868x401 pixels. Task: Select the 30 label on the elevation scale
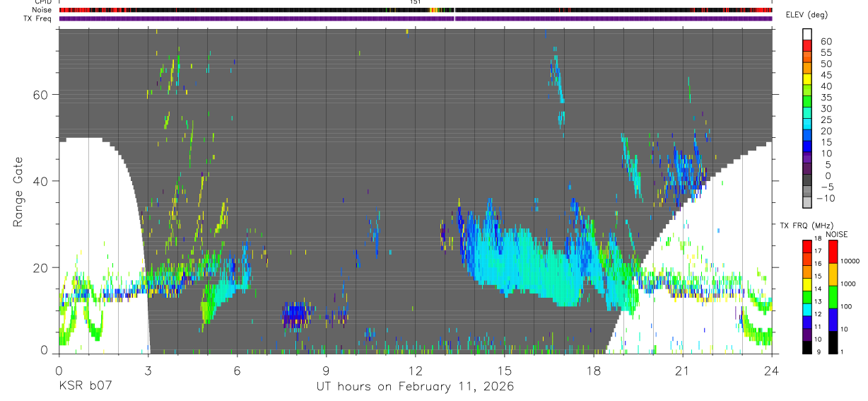pos(826,109)
